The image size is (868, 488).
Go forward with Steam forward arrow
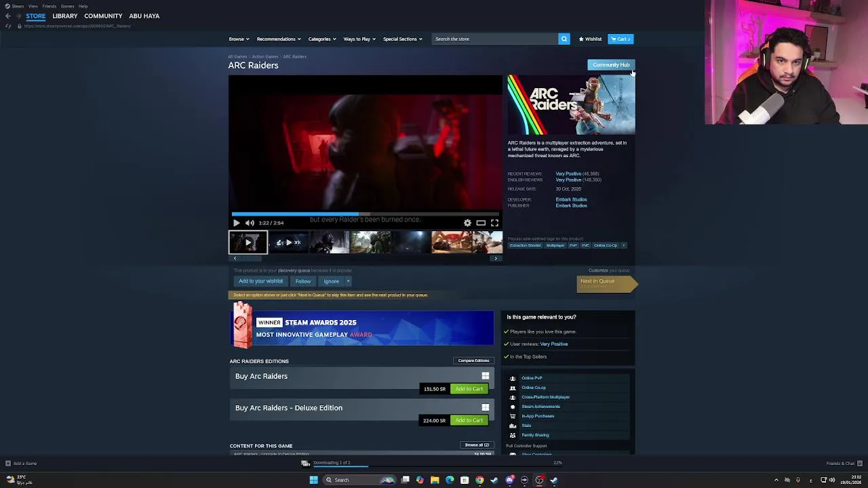(18, 16)
